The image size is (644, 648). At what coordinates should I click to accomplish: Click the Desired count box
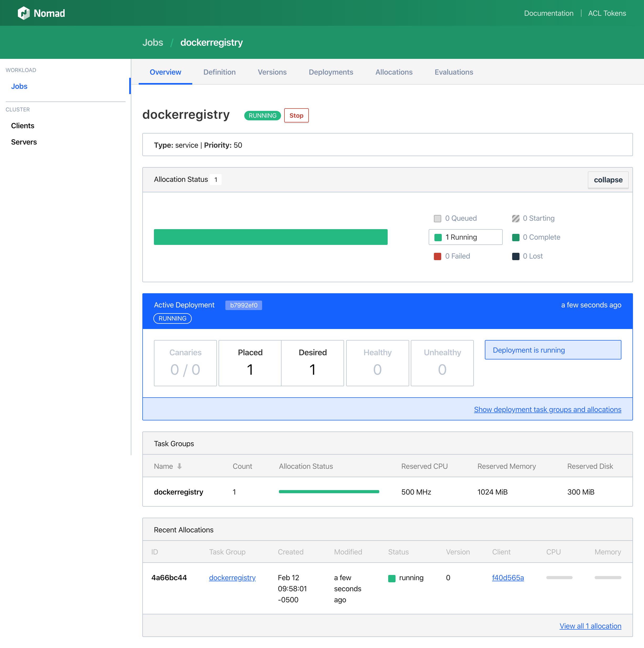point(313,363)
